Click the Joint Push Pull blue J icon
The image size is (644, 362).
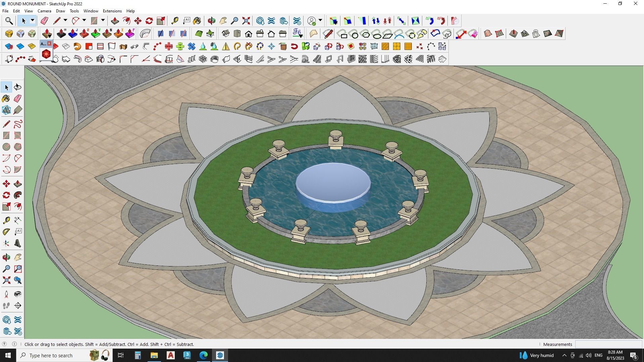click(73, 34)
